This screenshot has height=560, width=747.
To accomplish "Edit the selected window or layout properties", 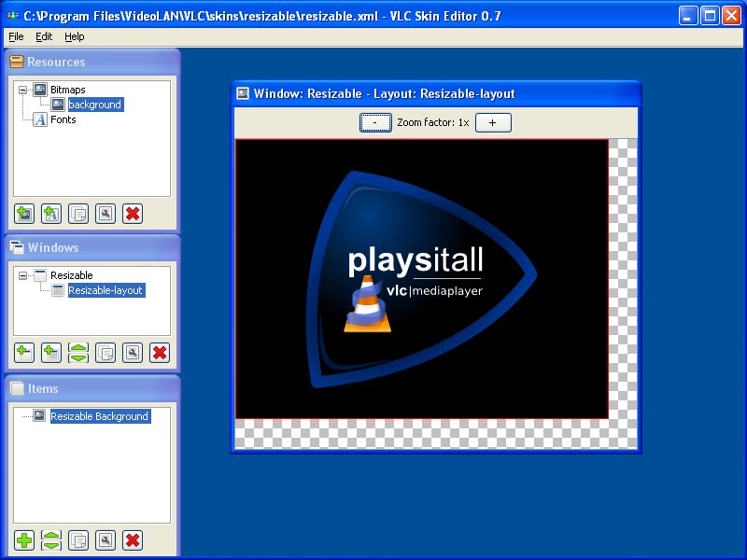I will [133, 353].
